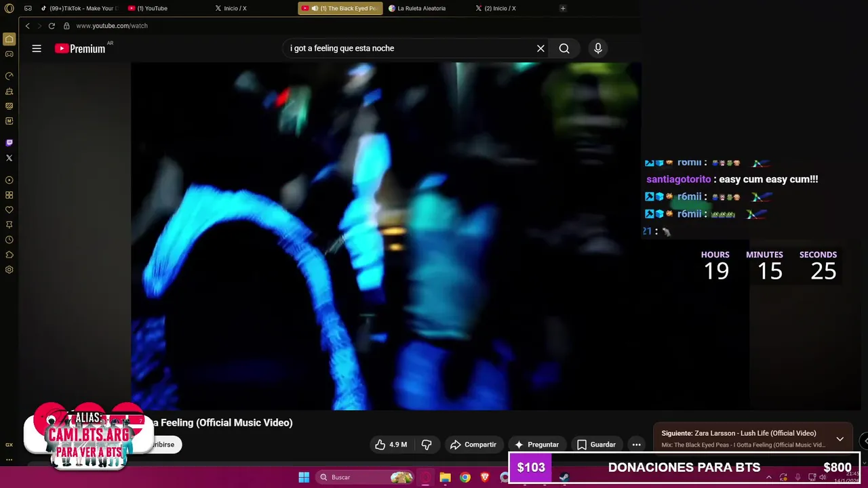Open the heart bookmarks icon in sidebar

pyautogui.click(x=9, y=210)
